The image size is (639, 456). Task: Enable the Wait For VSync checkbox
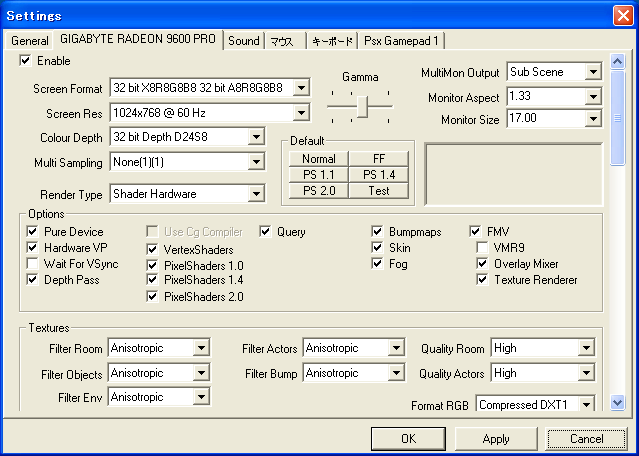pyautogui.click(x=33, y=264)
